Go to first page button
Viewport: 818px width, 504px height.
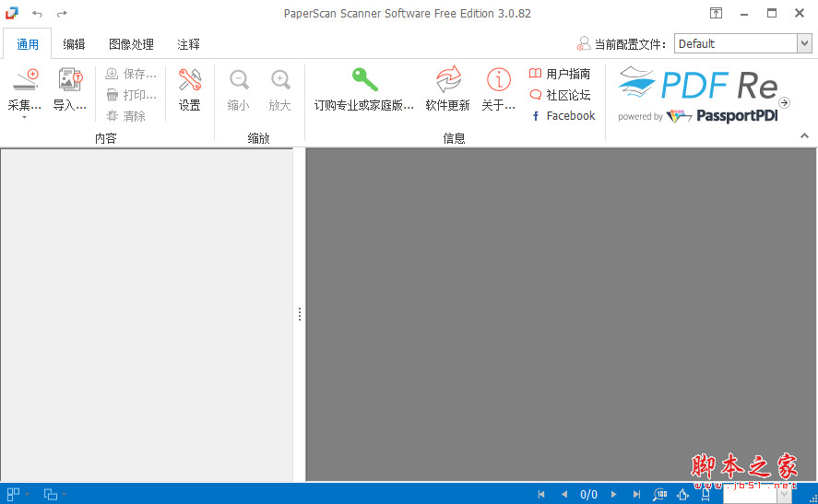[x=541, y=494]
